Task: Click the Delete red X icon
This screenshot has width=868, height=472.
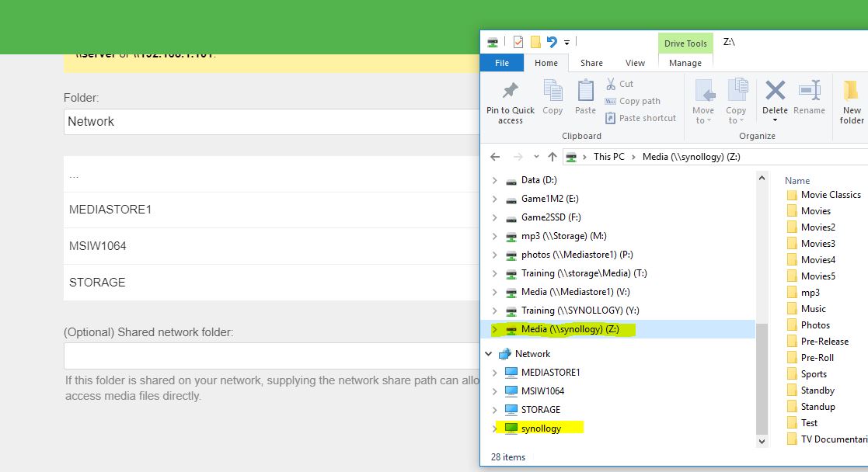Action: click(775, 91)
